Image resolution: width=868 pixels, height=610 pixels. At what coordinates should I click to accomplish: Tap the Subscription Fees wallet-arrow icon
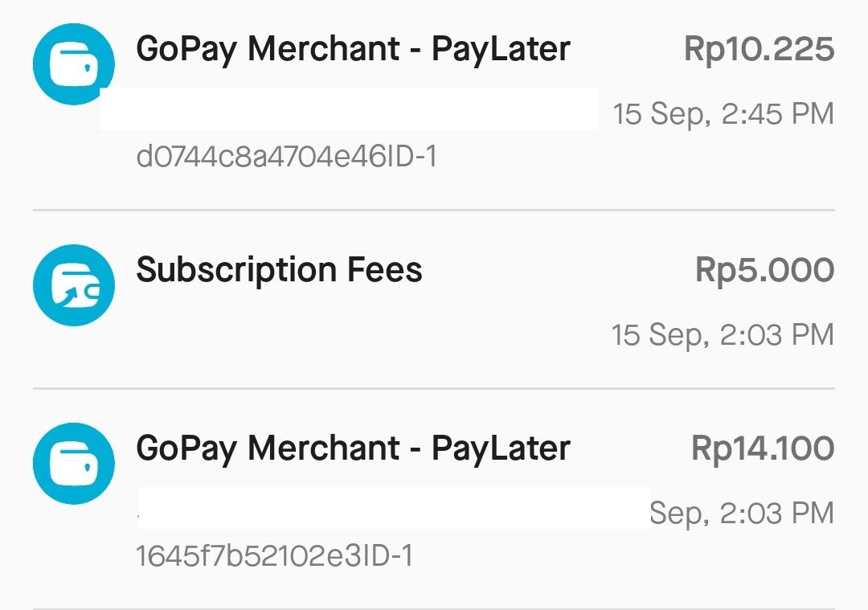click(73, 285)
